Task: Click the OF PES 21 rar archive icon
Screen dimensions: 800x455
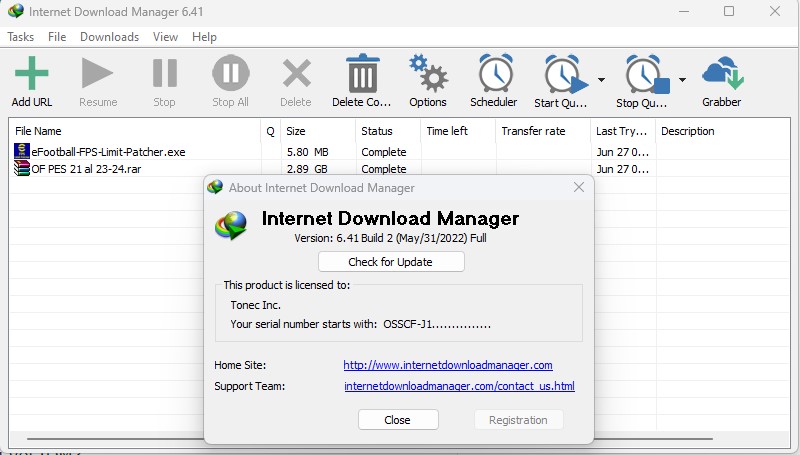Action: tap(21, 168)
